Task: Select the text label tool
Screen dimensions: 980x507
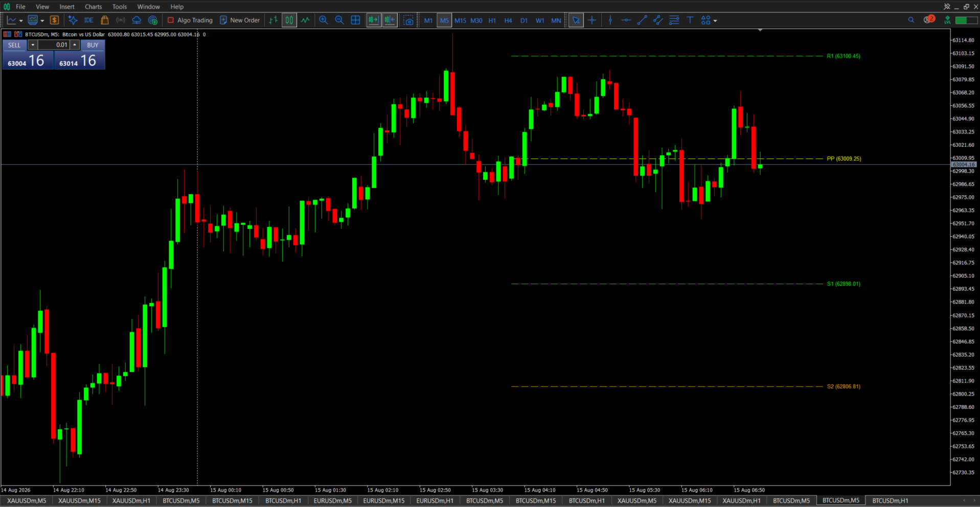Action: pyautogui.click(x=690, y=20)
